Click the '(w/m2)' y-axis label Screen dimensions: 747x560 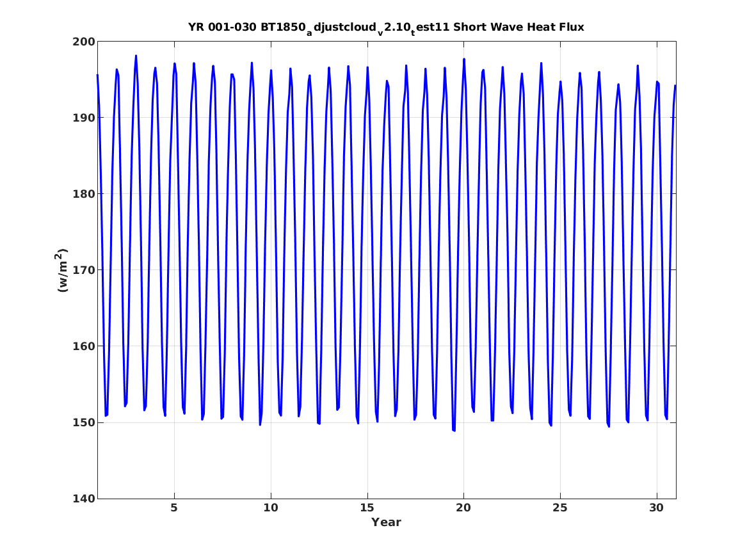[x=62, y=270]
